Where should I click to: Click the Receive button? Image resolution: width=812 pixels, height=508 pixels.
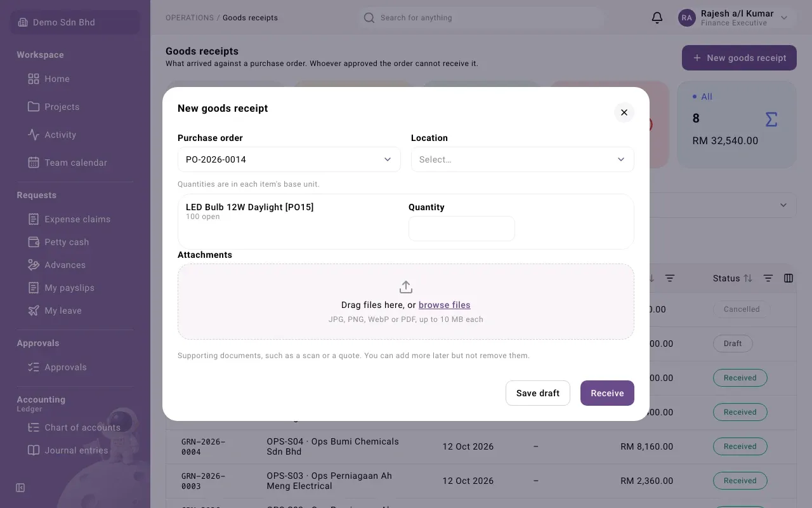(x=607, y=393)
